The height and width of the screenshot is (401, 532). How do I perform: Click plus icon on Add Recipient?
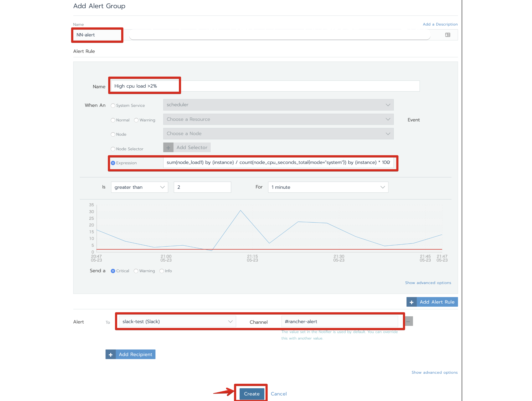[x=111, y=354]
